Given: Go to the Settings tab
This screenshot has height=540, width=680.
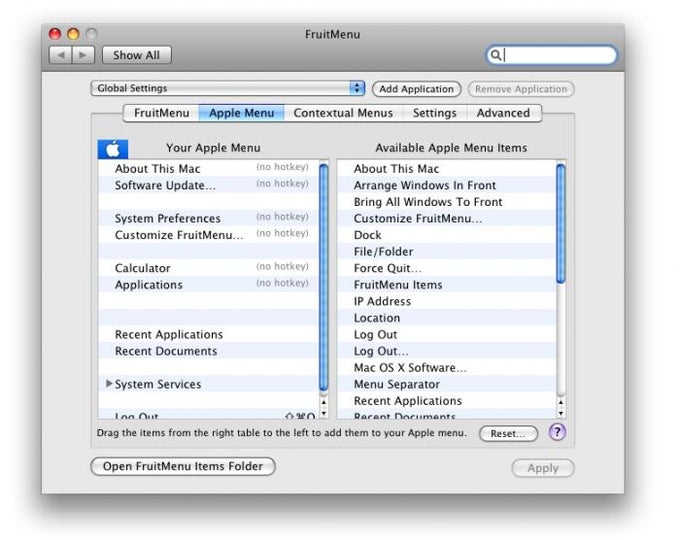Looking at the screenshot, I should pos(435,113).
